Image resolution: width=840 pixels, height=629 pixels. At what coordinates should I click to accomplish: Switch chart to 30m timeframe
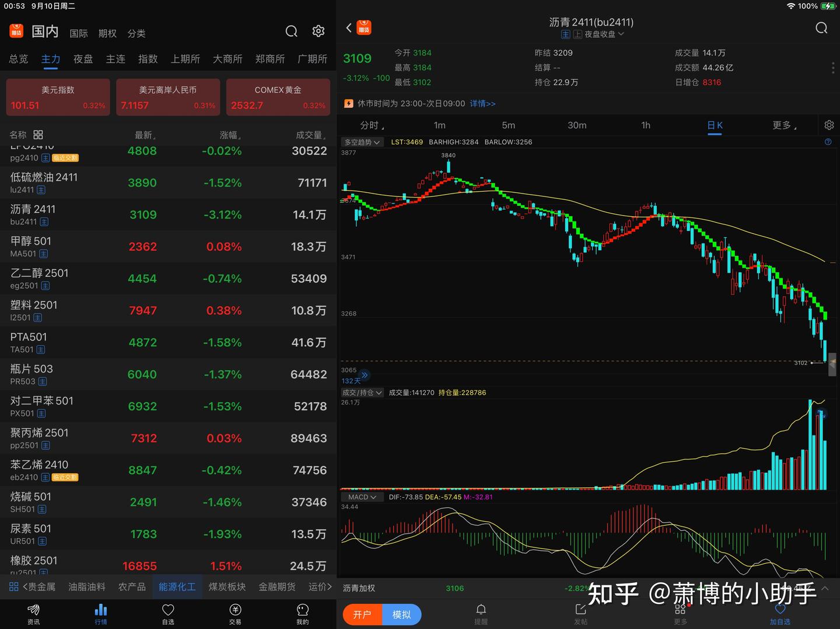click(577, 125)
